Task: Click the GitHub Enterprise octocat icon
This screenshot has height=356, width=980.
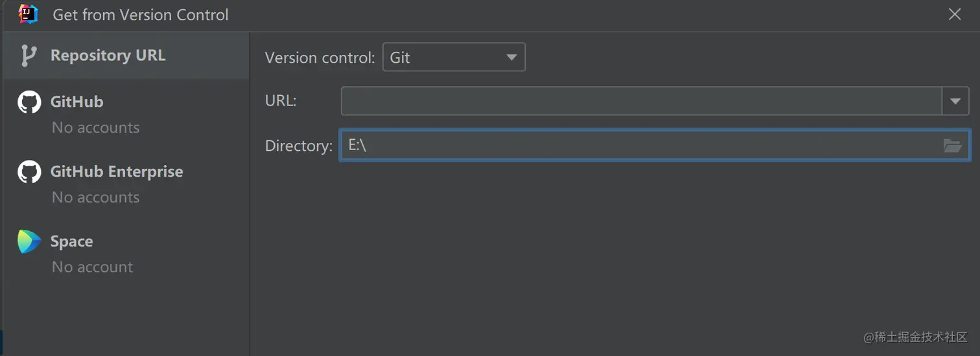Action: coord(29,172)
